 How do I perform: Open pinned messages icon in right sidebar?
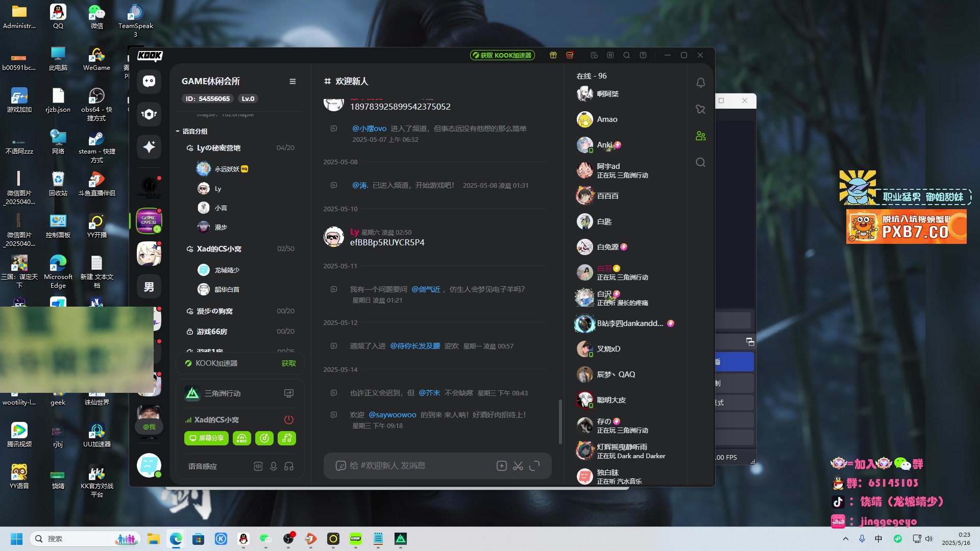(701, 109)
